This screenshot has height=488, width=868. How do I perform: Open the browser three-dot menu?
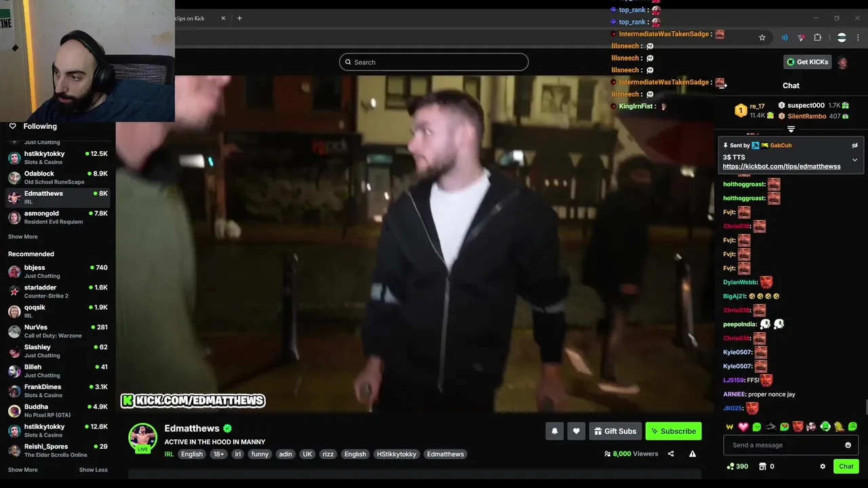(x=858, y=38)
